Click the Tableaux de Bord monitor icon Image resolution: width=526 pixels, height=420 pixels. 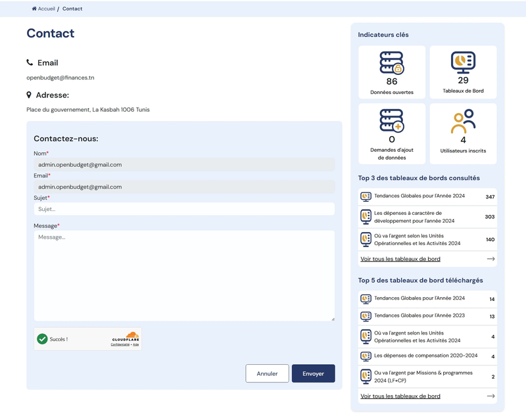463,62
